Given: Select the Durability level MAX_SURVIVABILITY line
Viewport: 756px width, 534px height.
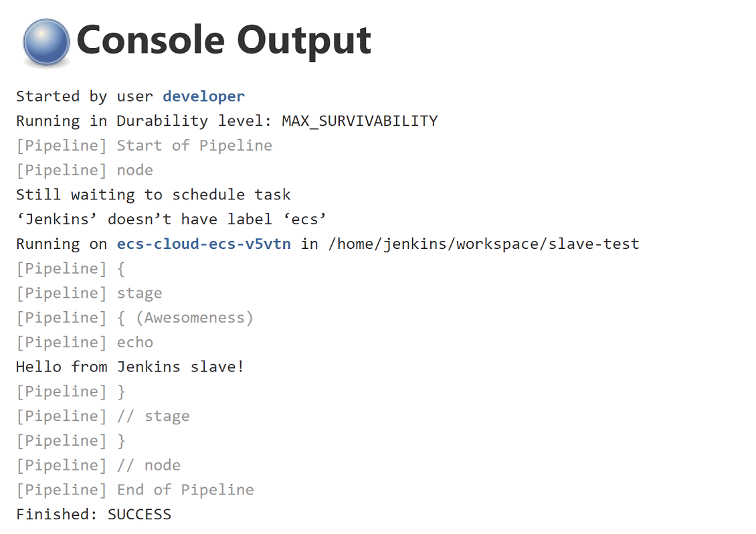Looking at the screenshot, I should [227, 121].
